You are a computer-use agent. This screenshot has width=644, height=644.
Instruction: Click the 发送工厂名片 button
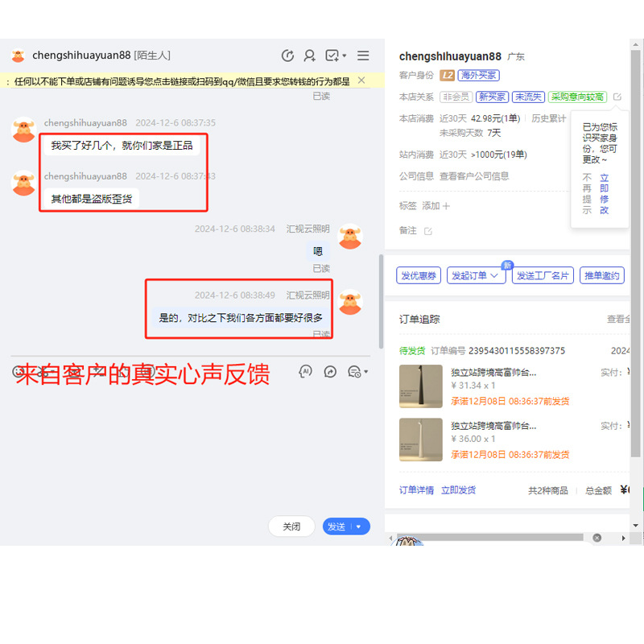point(543,275)
